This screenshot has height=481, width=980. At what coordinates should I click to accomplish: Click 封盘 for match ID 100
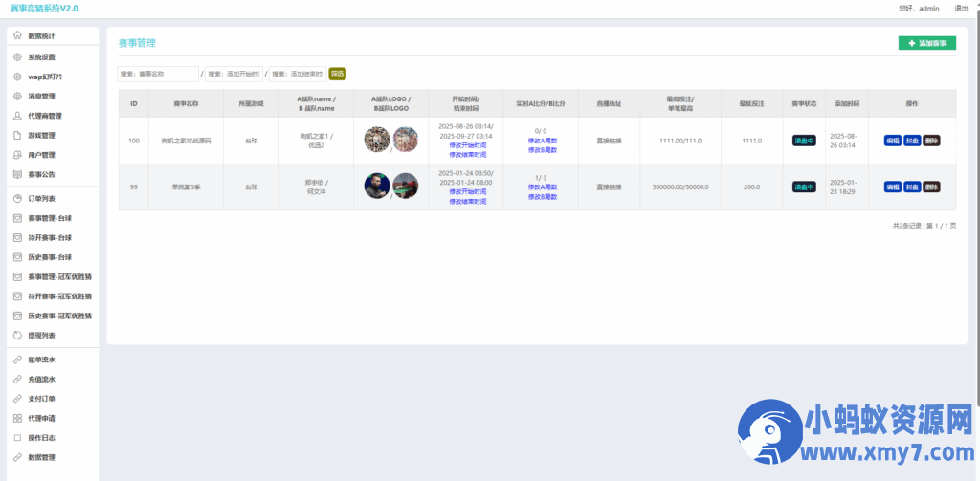point(912,141)
